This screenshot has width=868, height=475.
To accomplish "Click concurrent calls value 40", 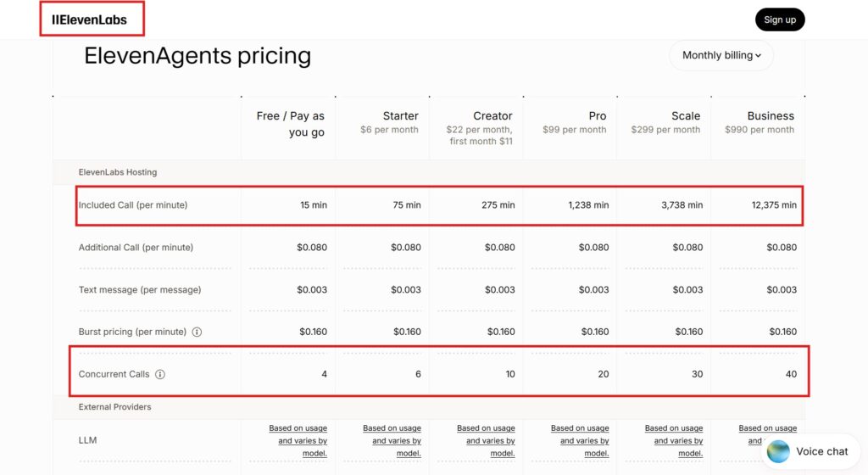I will coord(792,374).
